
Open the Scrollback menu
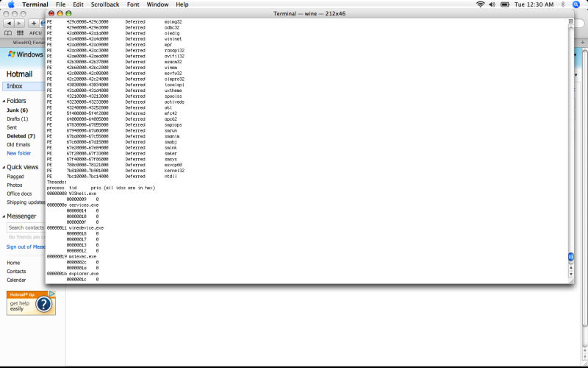pos(104,4)
